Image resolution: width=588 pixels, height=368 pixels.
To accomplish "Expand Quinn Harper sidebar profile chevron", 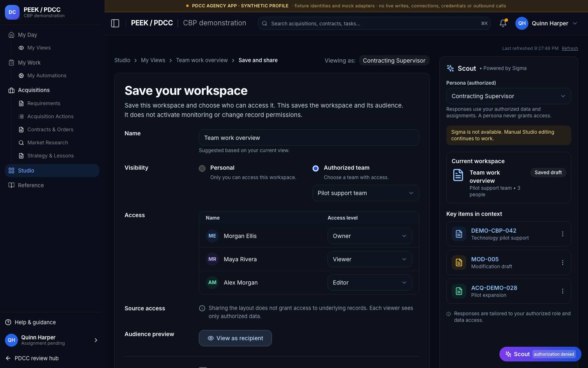I will 96,340.
